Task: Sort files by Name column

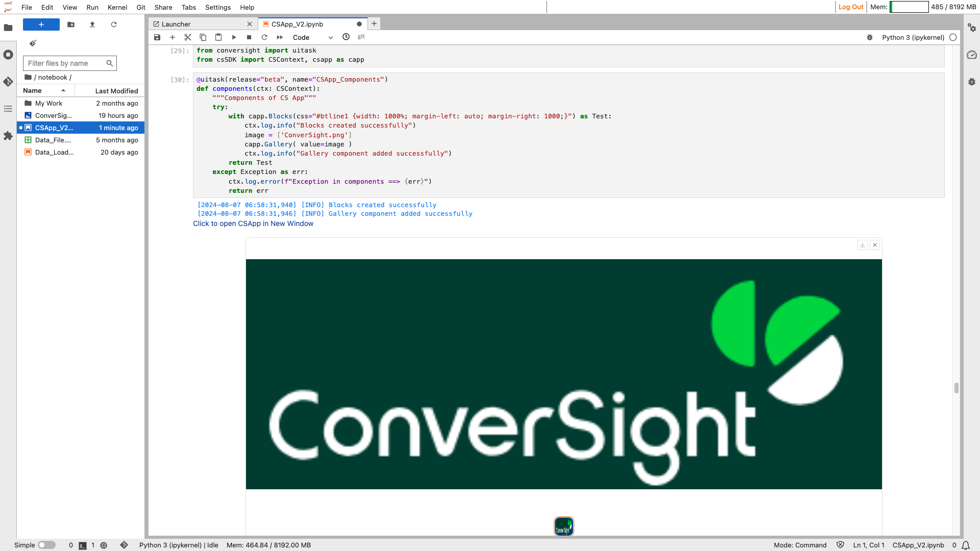Action: [46, 90]
